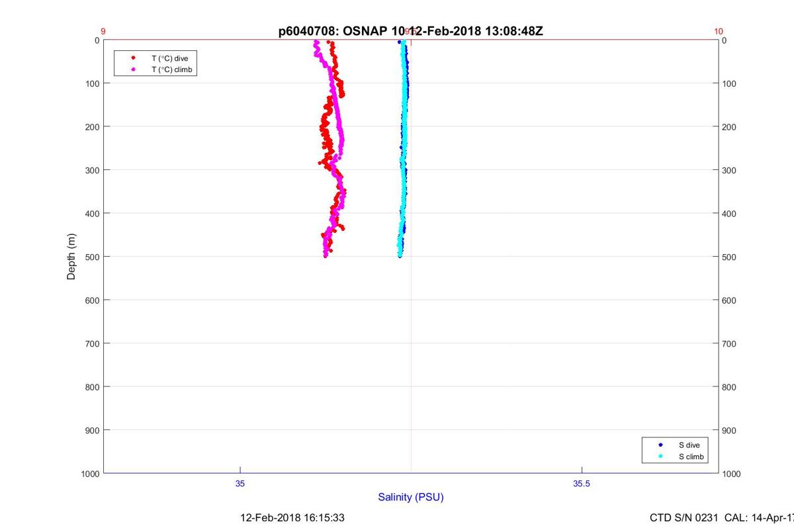Click '700' on the right depth axis

click(729, 343)
